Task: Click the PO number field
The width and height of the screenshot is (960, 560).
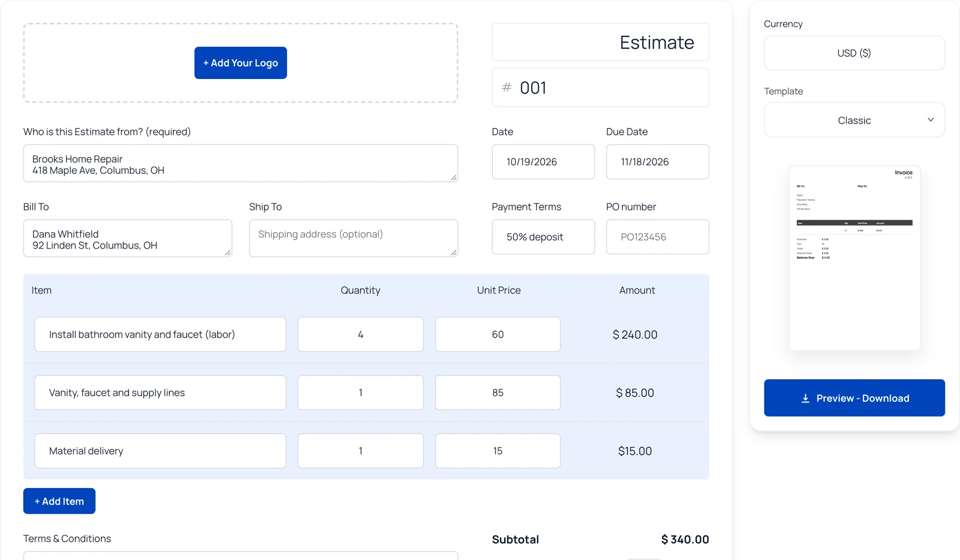Action: (658, 237)
